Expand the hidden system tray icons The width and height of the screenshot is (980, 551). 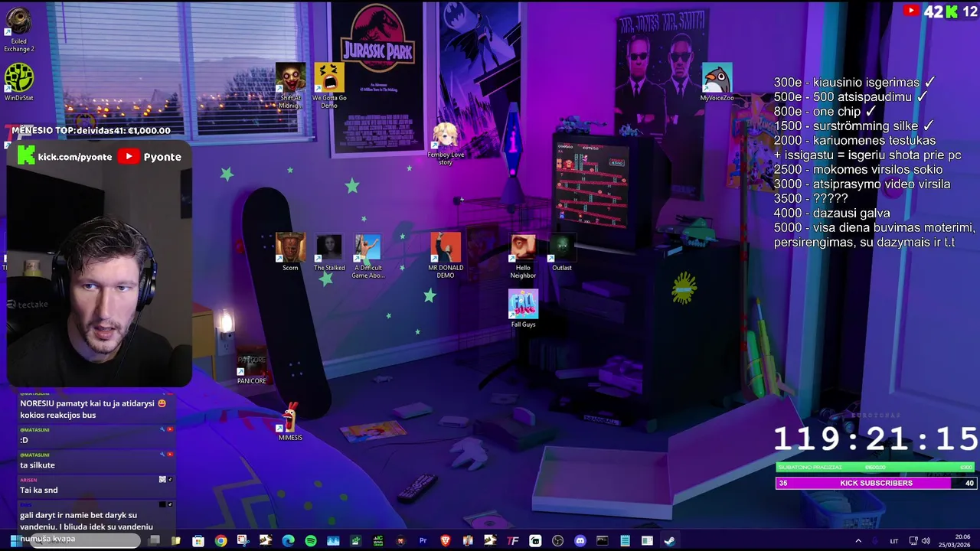[858, 541]
